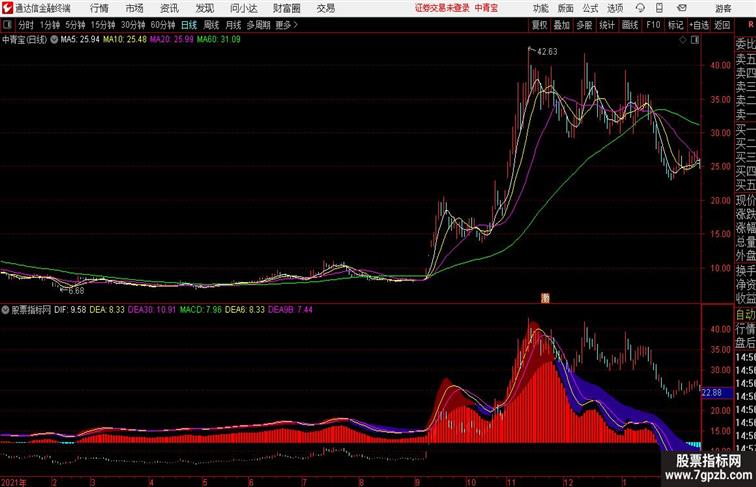Click the 叠加 overlay button
Viewport: 756px width, 487px height.
coord(562,25)
